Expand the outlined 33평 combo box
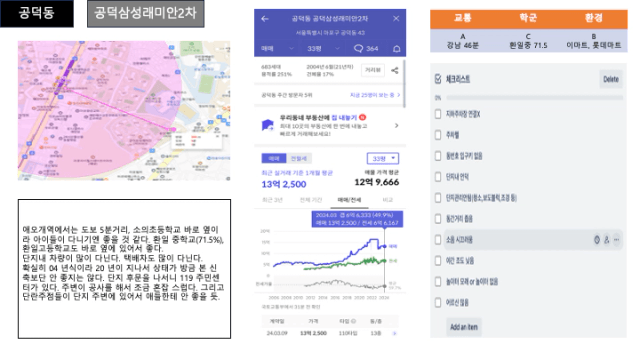 pos(383,158)
